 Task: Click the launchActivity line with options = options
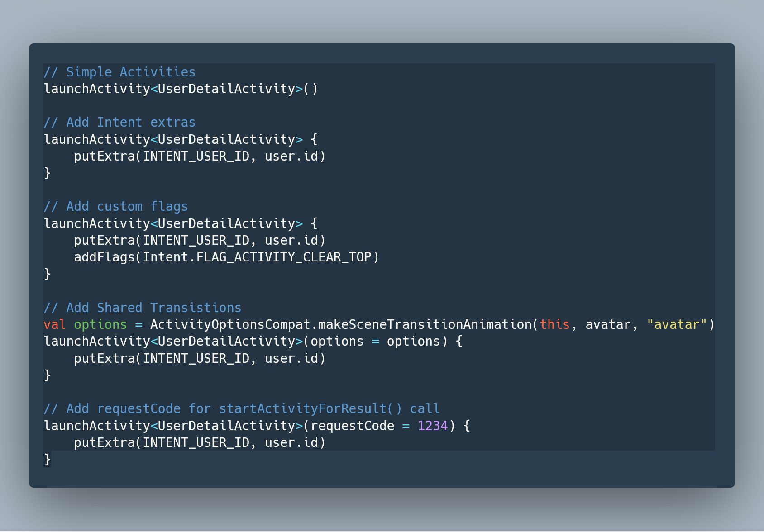253,341
